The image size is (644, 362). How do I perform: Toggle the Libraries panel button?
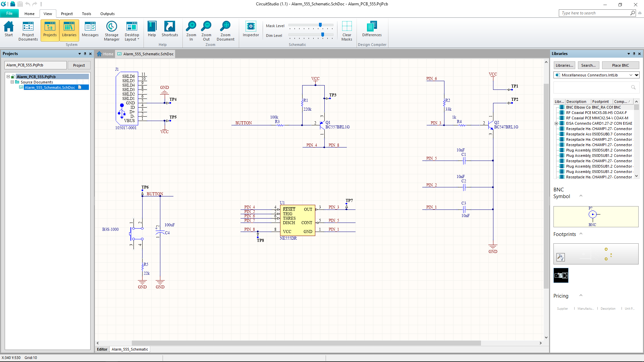(69, 30)
